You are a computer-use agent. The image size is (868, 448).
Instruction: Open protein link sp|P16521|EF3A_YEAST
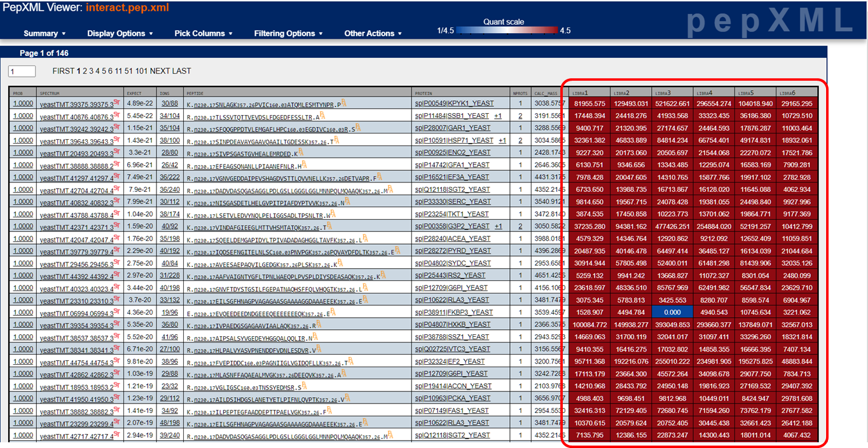(452, 177)
